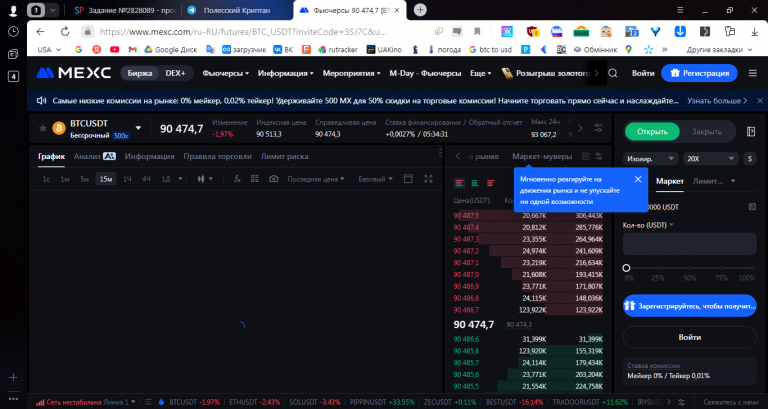Expand the Линия 1 network line dropdown
This screenshot has width=768, height=409.
pyautogui.click(x=119, y=402)
